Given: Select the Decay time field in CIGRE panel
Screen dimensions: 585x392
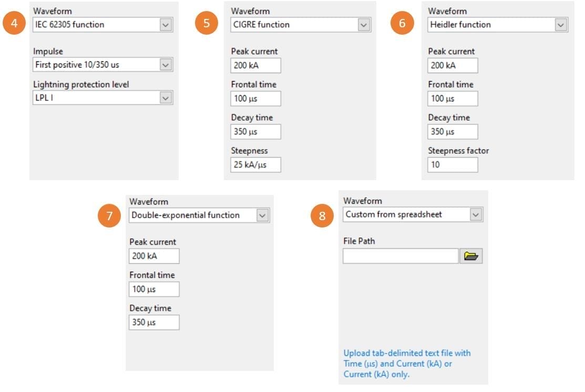Looking at the screenshot, I should (x=255, y=131).
